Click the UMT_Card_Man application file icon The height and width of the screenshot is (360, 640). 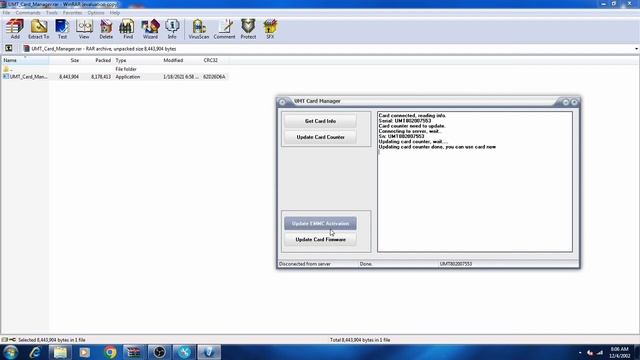coord(6,76)
